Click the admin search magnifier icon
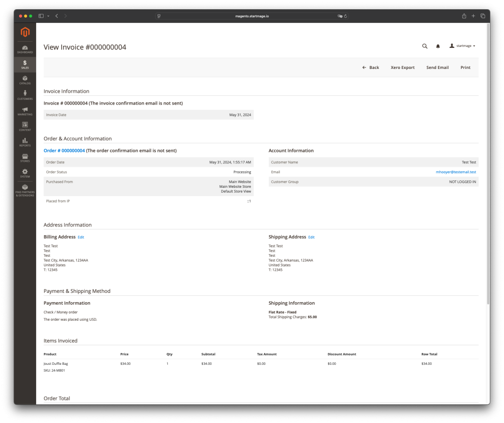The image size is (504, 423). pos(425,46)
